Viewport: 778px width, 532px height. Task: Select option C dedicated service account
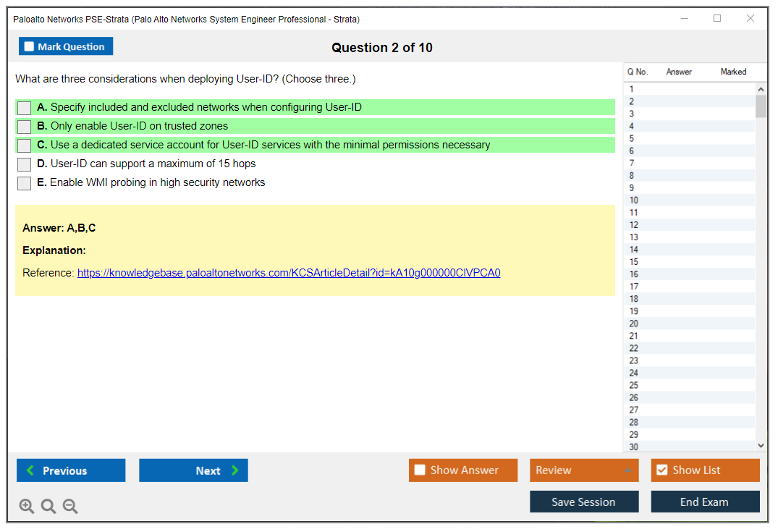tap(25, 145)
